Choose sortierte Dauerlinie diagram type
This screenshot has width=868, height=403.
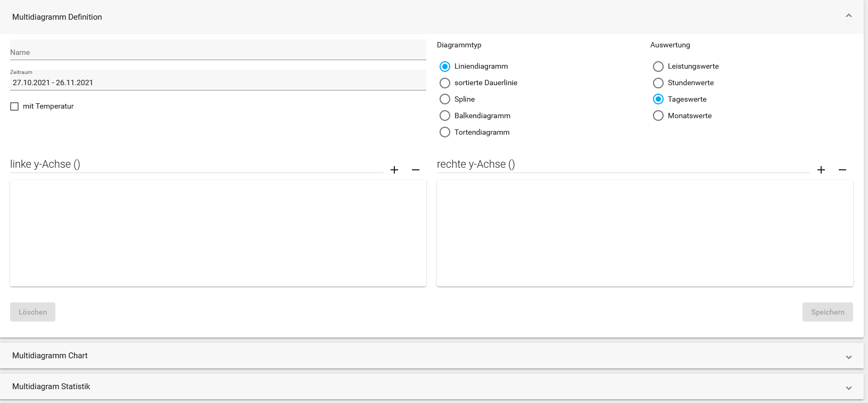[445, 83]
